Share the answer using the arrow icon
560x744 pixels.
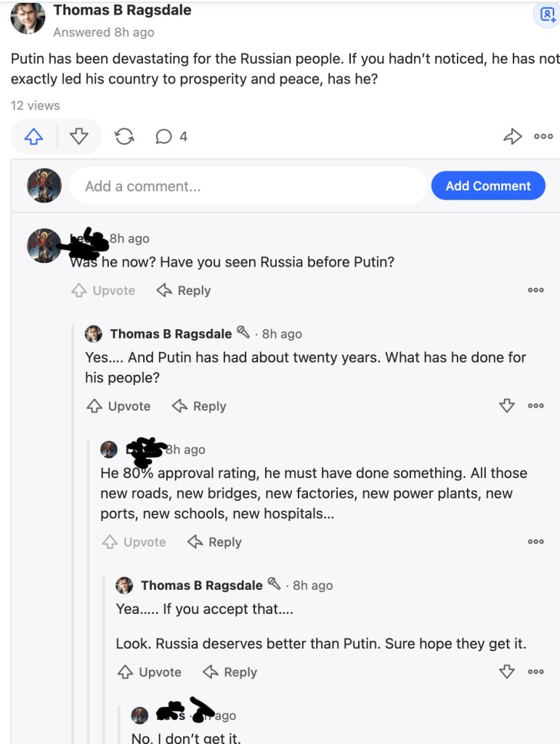point(513,137)
